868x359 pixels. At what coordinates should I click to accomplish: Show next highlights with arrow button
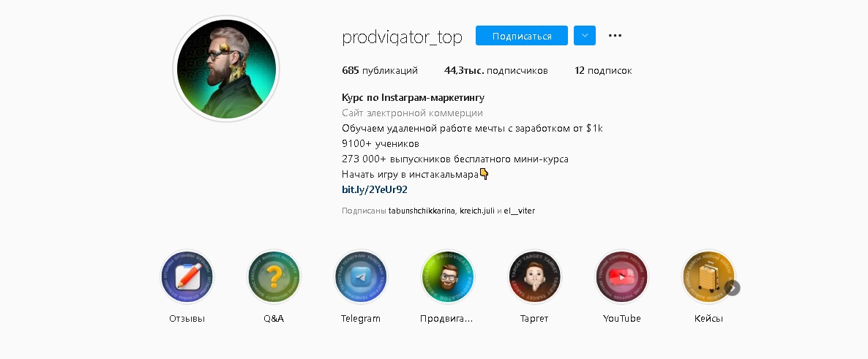click(x=732, y=287)
